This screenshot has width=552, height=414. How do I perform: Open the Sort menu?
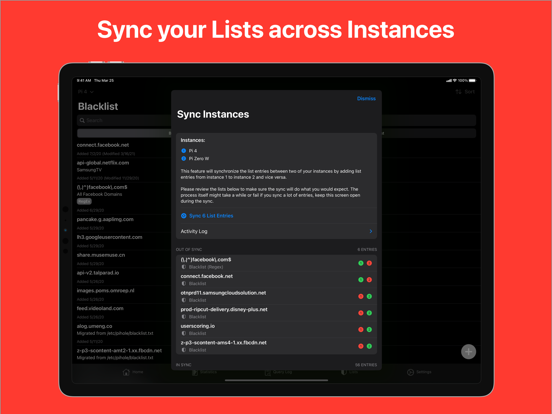(x=465, y=92)
